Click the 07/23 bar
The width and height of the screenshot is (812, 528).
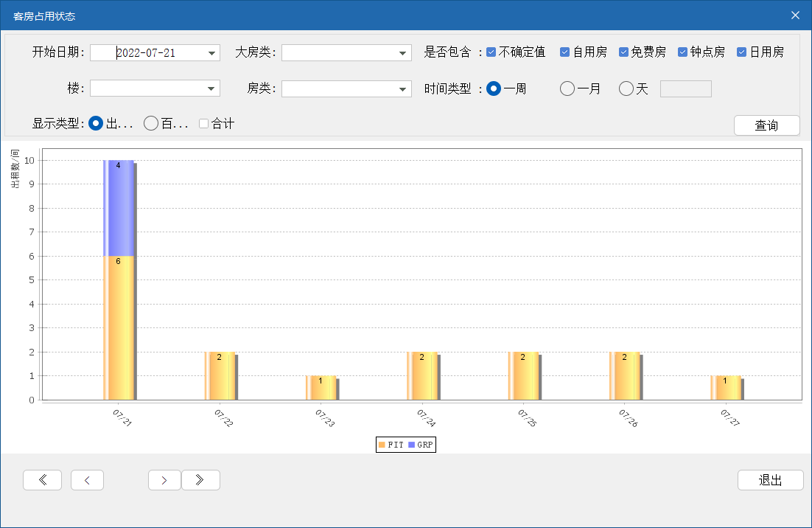tap(321, 388)
